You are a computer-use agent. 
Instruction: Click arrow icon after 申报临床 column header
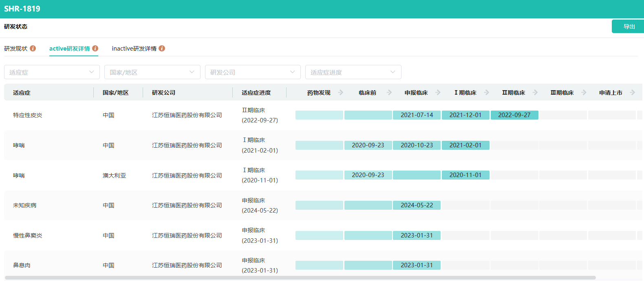pyautogui.click(x=438, y=93)
